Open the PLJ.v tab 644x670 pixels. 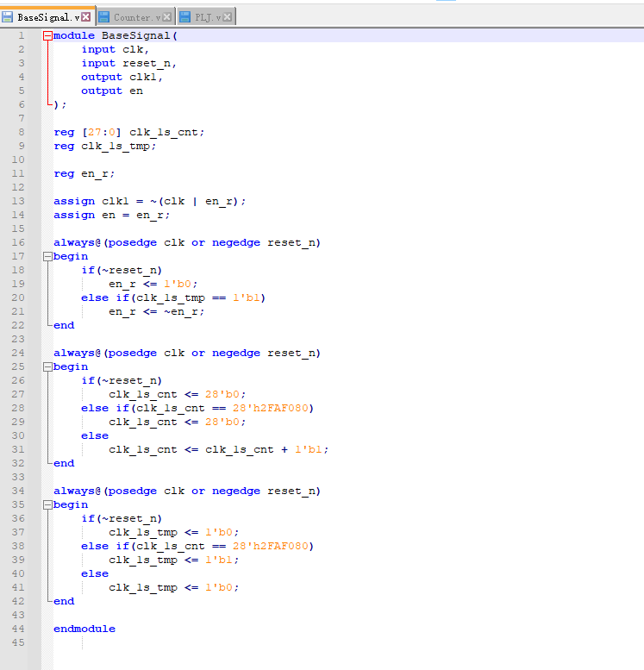(x=208, y=17)
